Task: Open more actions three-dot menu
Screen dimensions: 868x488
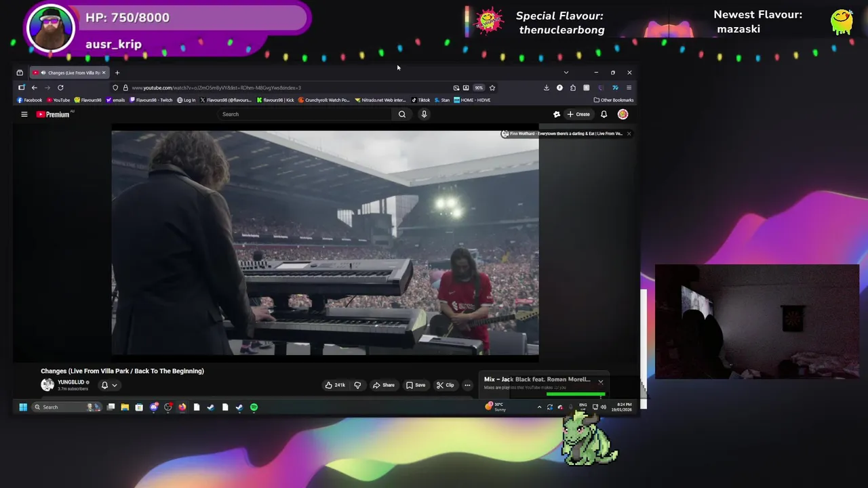Action: click(x=467, y=385)
